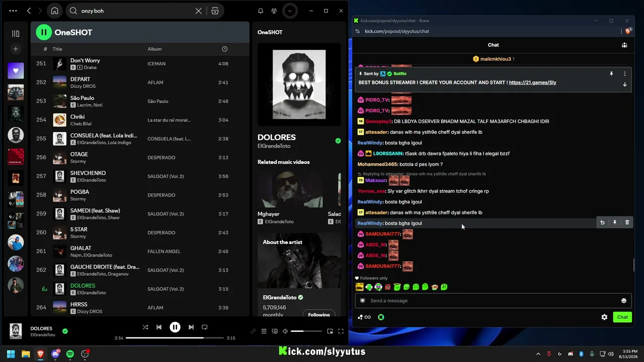Open Kick chat settings gear
The image size is (644, 362).
pos(604,317)
